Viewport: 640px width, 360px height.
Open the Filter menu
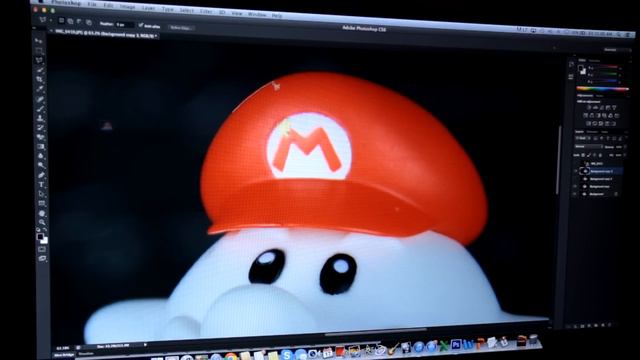point(206,11)
